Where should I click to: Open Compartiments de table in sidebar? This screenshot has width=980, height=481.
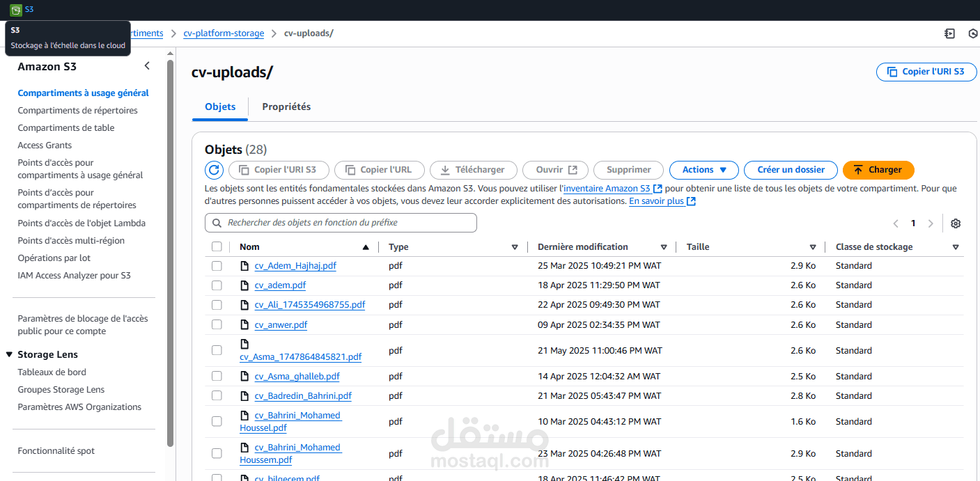[x=66, y=127]
